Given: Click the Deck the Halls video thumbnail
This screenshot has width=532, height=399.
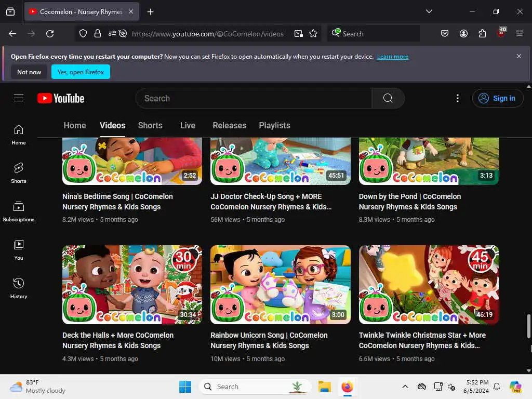Looking at the screenshot, I should point(132,285).
